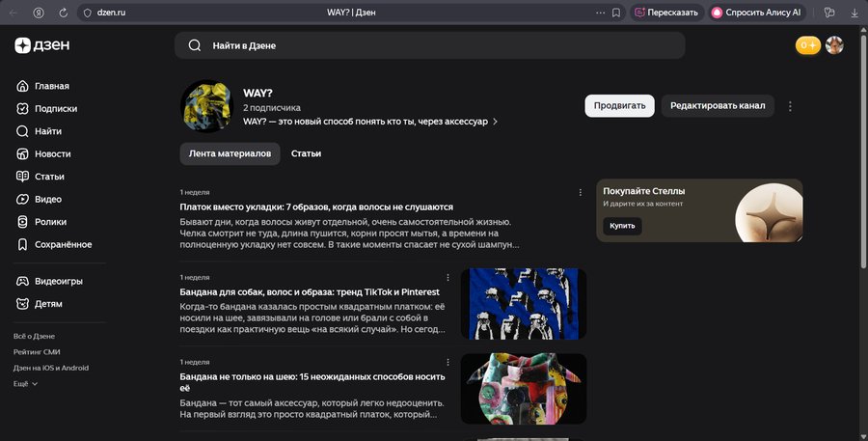Open the Всё о Дзене link
The height and width of the screenshot is (441, 868).
tap(35, 336)
